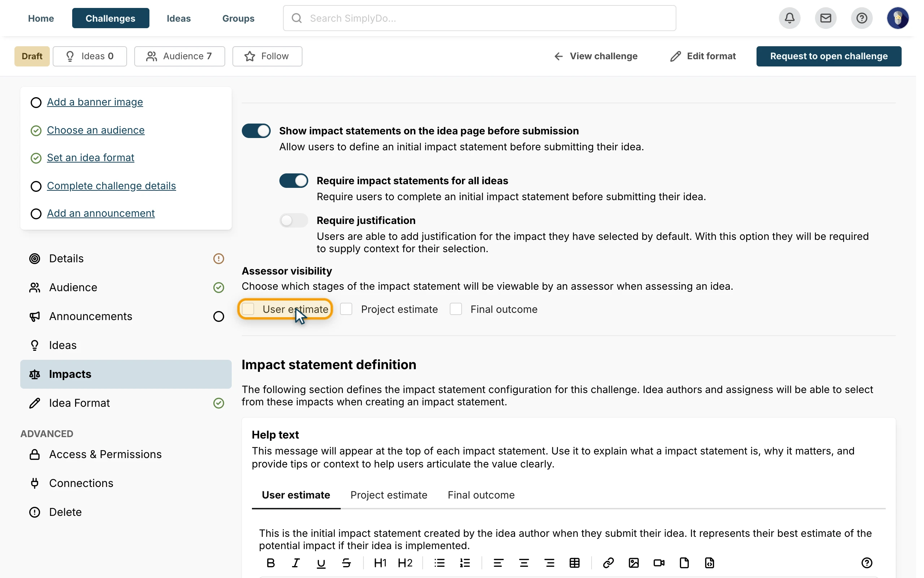This screenshot has width=924, height=578.
Task: Apply bold formatting in editor toolbar
Action: (271, 563)
